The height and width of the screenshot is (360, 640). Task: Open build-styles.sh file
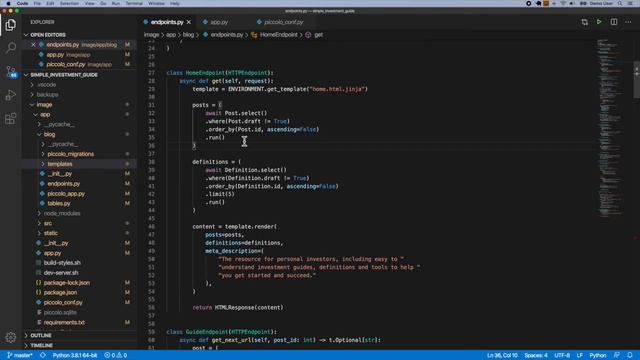(x=80, y=263)
